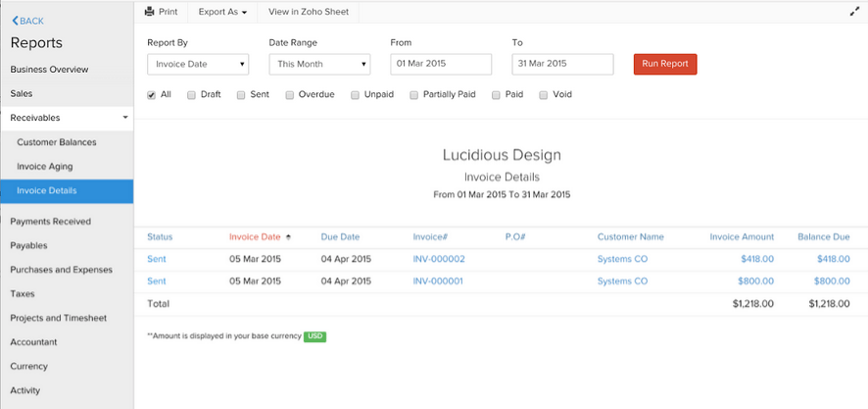
Task: Collapse the Receivables section arrow
Action: [x=125, y=118]
